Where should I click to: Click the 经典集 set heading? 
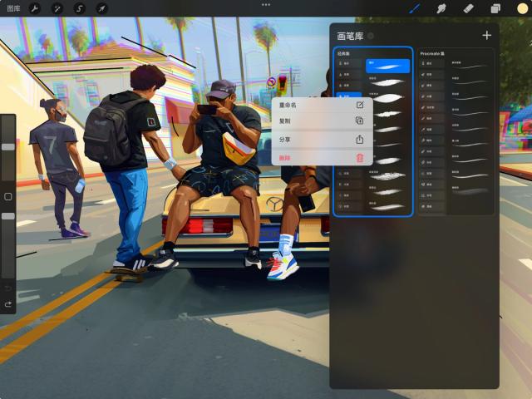(x=343, y=53)
